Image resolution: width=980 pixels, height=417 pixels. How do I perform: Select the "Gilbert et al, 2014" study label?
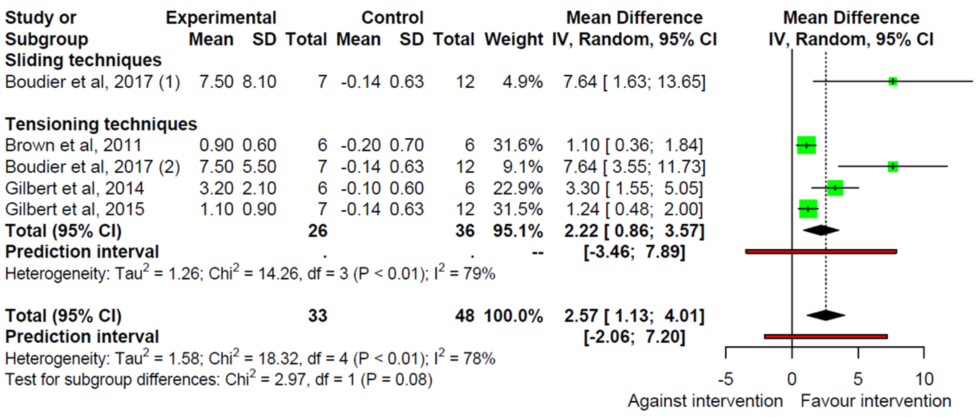click(x=74, y=188)
